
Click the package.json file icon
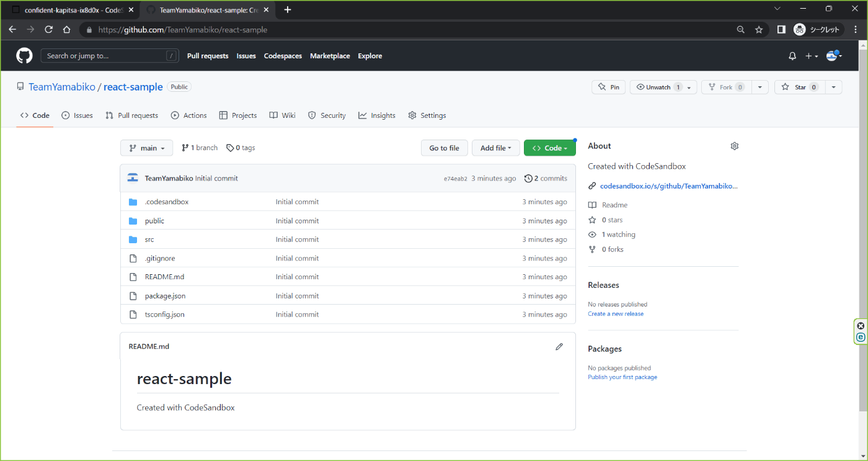pyautogui.click(x=133, y=296)
